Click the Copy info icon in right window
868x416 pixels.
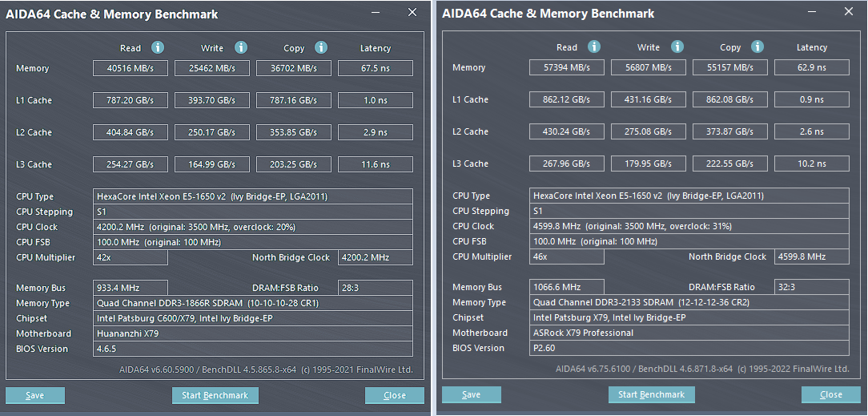pos(757,47)
